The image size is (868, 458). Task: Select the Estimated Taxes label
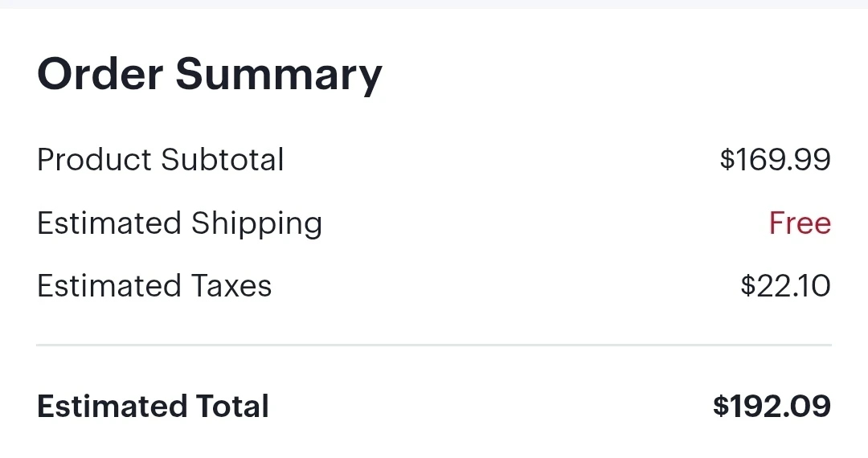pos(154,286)
